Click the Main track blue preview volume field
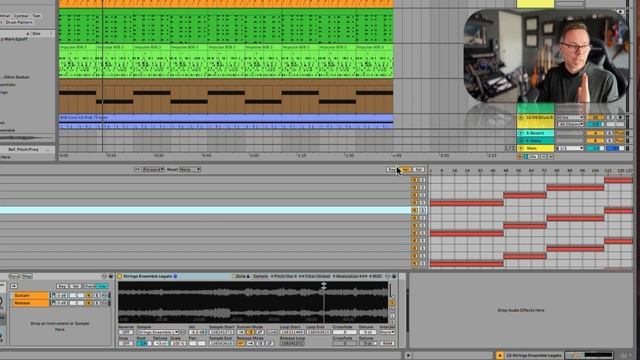Screen dimensions: 640x360 coord(615,148)
